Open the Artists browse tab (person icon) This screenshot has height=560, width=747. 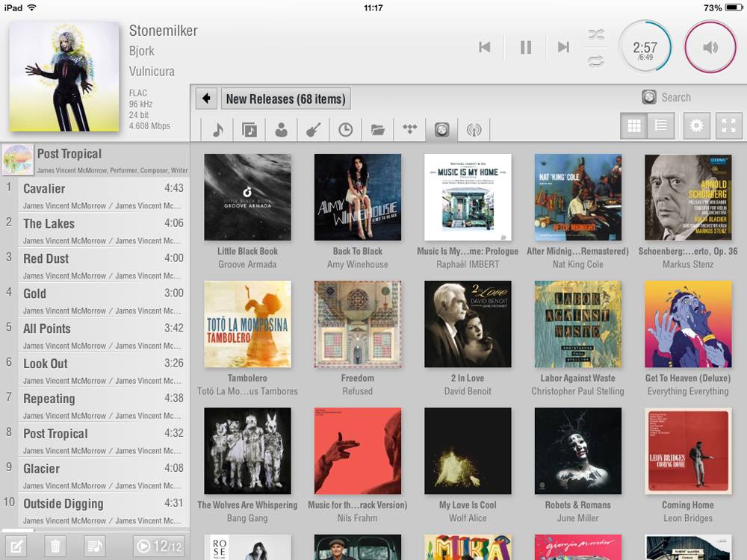tap(281, 129)
